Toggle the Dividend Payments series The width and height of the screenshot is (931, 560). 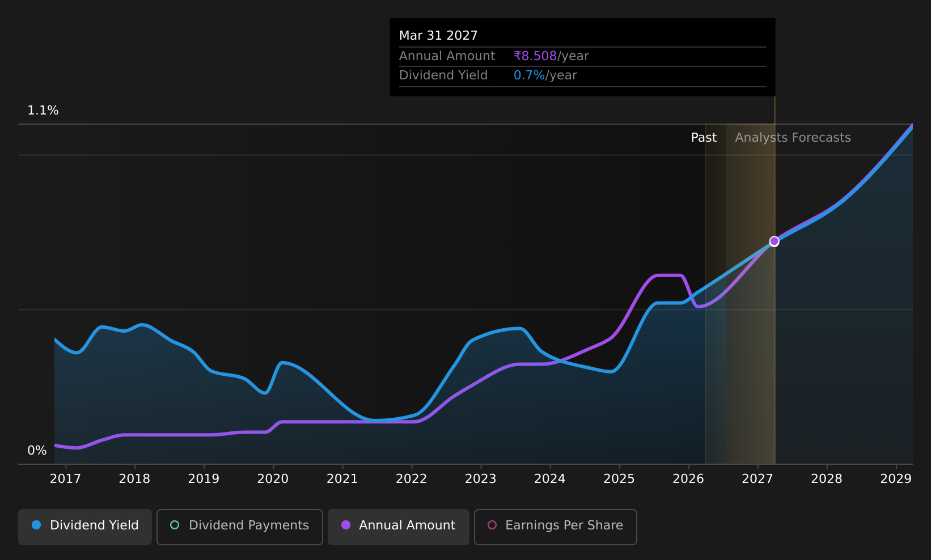coord(240,527)
